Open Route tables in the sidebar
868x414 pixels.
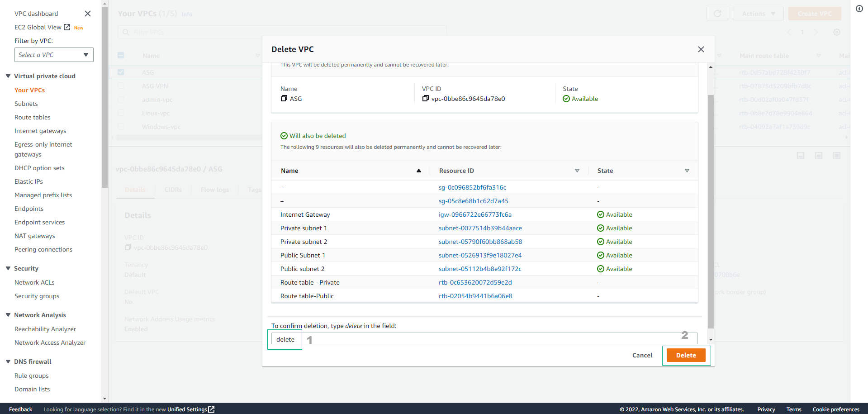click(33, 117)
